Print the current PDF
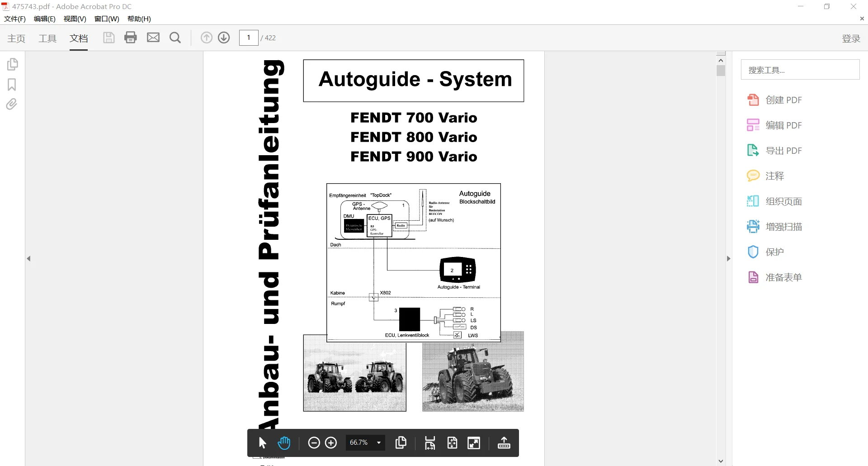The height and width of the screenshot is (466, 868). click(131, 38)
